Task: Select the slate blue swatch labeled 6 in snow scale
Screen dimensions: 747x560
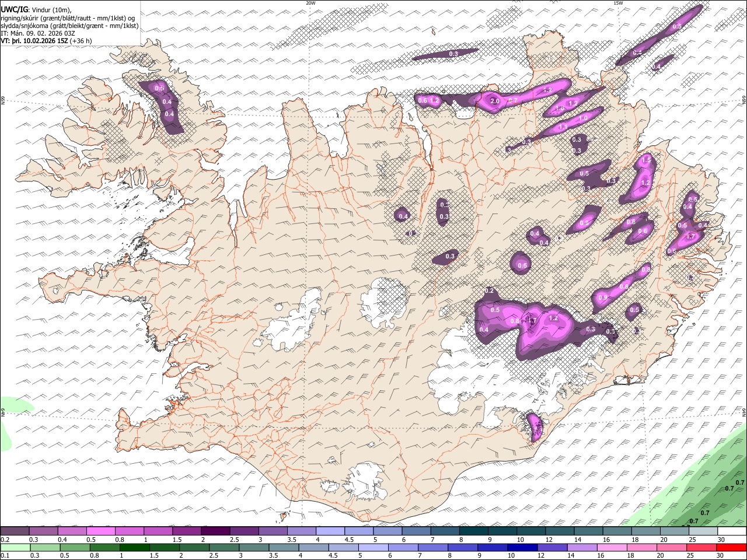Action: 416,531
